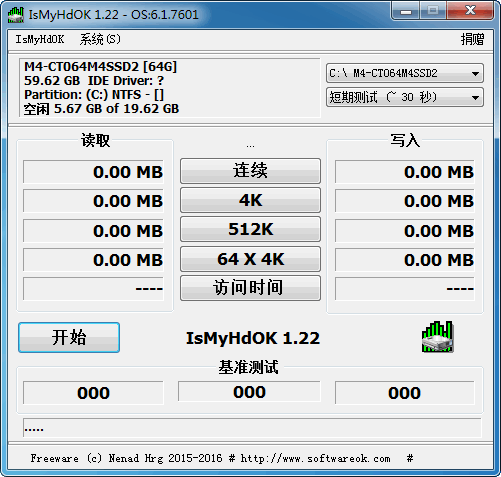
Task: Open the http://www.softwareok.com link
Action: [x=315, y=458]
